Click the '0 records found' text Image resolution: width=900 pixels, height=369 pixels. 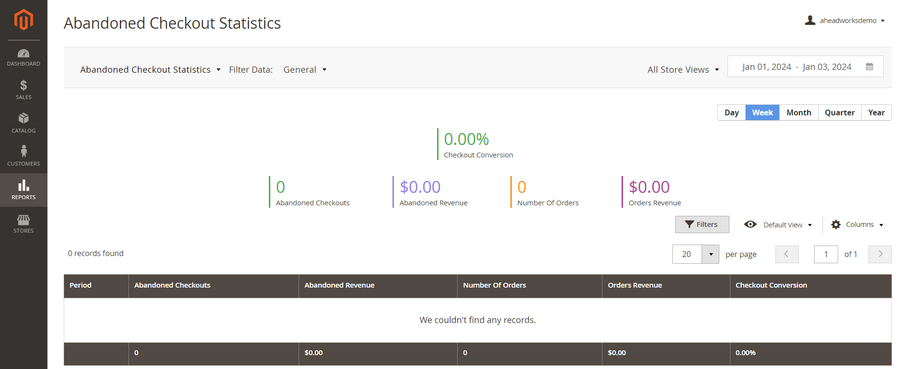pyautogui.click(x=95, y=253)
